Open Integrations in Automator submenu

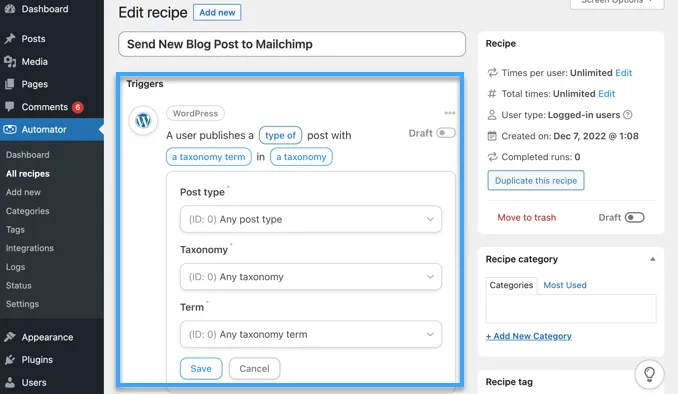[x=30, y=248]
